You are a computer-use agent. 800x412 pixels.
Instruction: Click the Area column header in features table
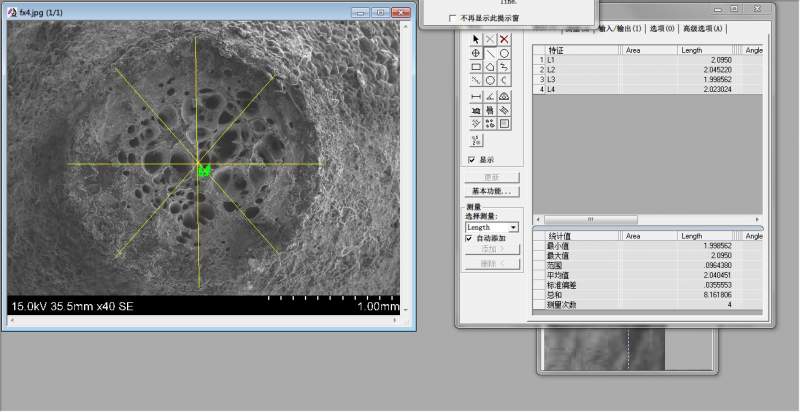coord(650,50)
